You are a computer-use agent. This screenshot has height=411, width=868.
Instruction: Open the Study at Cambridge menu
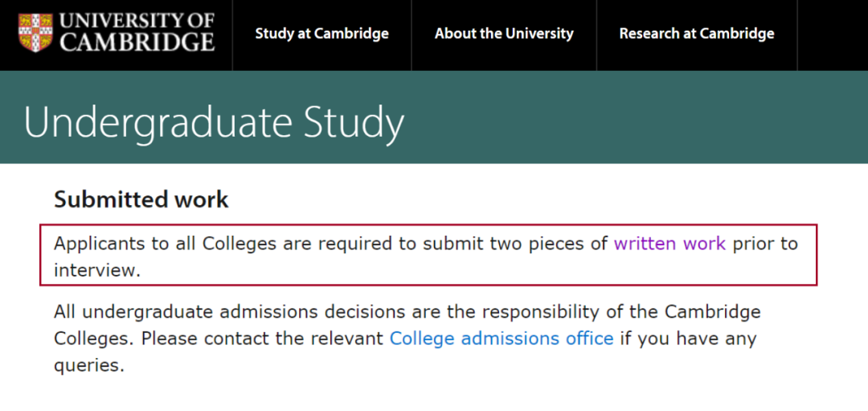pos(321,34)
